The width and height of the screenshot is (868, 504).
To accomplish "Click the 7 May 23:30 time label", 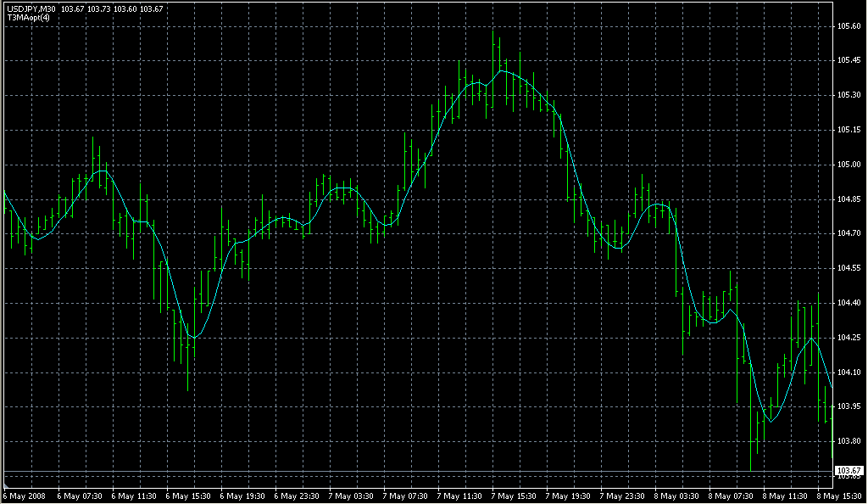I will point(626,496).
